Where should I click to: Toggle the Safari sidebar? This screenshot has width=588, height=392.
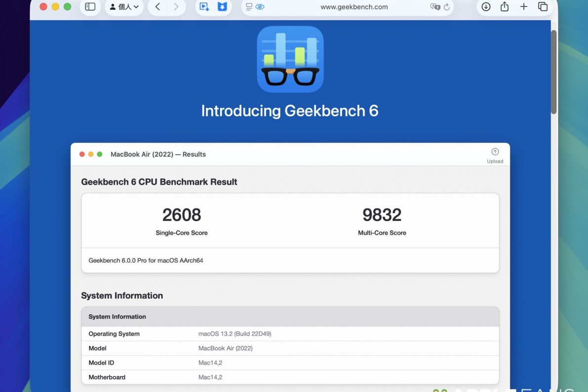click(90, 7)
